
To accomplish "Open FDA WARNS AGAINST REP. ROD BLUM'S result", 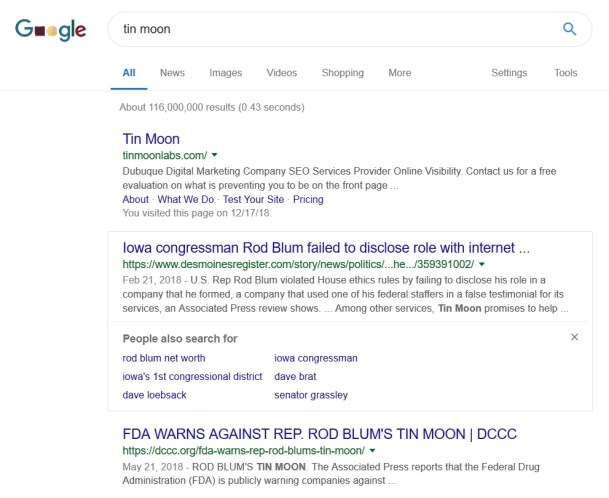I will tap(319, 434).
